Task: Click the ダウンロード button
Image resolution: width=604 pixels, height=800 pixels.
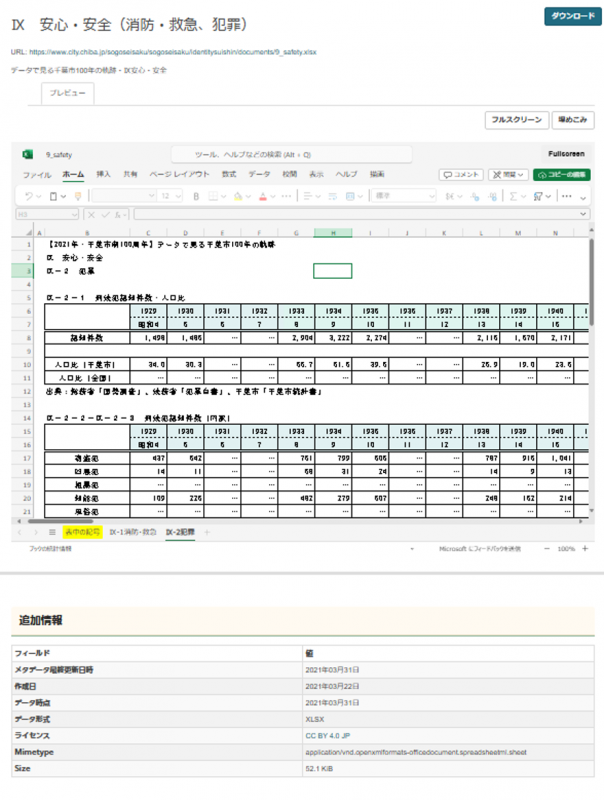Action: click(573, 17)
